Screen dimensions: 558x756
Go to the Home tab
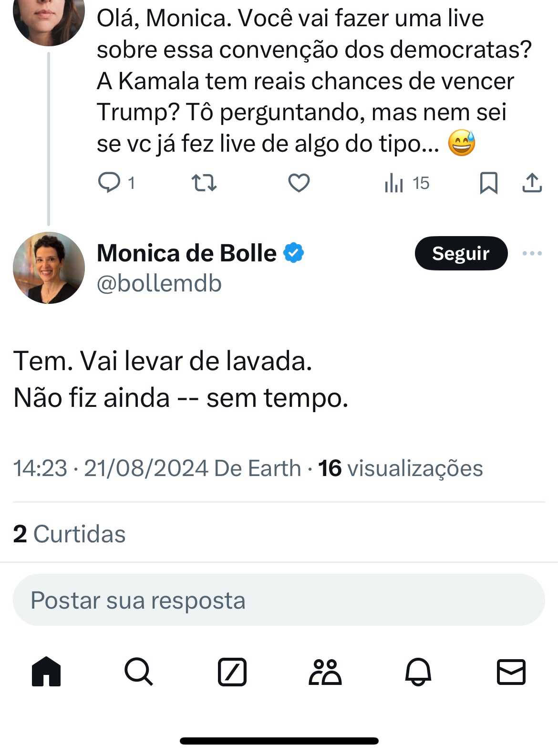pos(46,672)
